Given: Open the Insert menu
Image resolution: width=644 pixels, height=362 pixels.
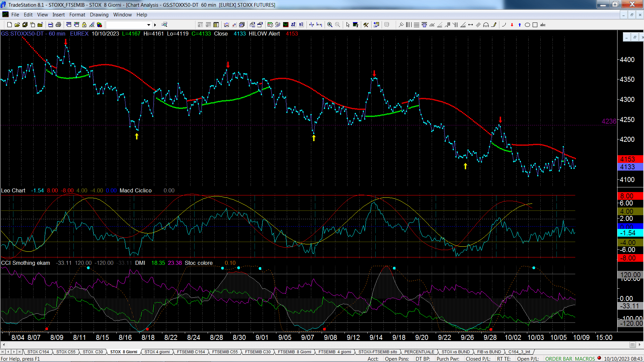Looking at the screenshot, I should (58, 15).
